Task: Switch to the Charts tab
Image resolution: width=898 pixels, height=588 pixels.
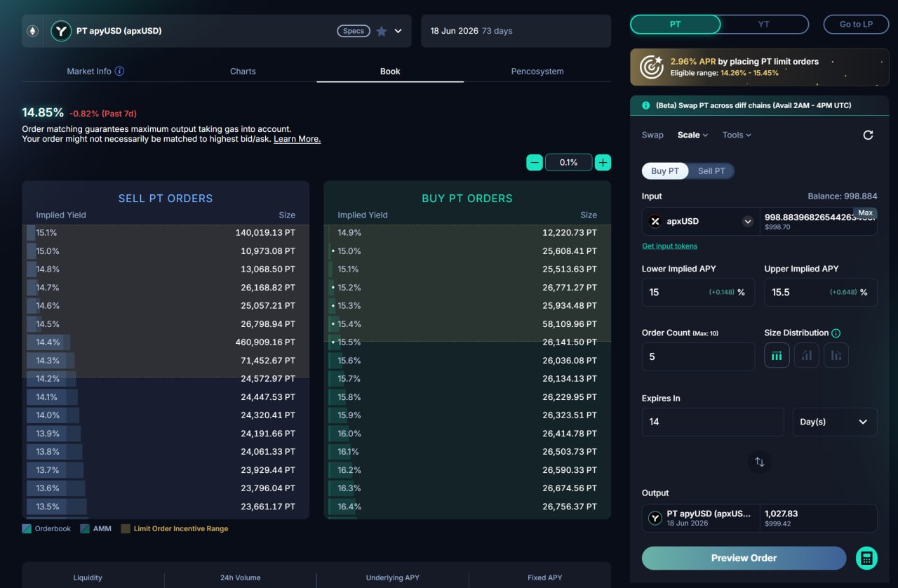Action: point(243,71)
